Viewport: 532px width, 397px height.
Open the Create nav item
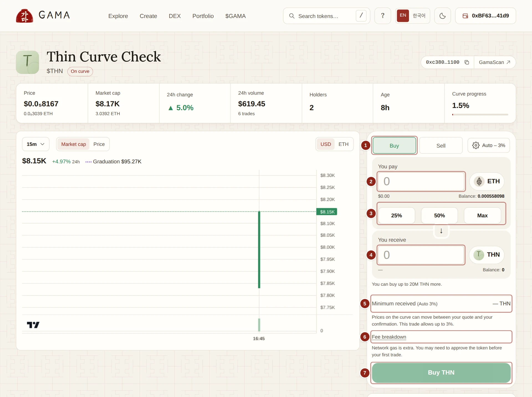pyautogui.click(x=148, y=16)
